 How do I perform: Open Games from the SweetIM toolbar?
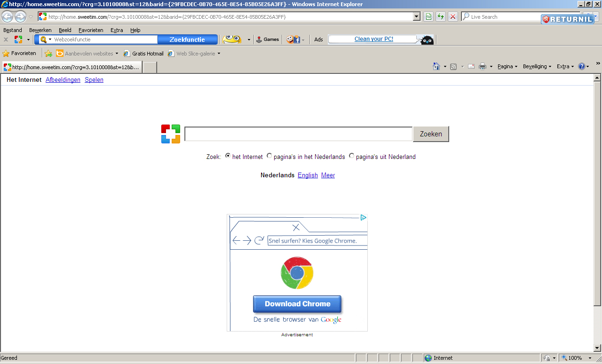[267, 40]
